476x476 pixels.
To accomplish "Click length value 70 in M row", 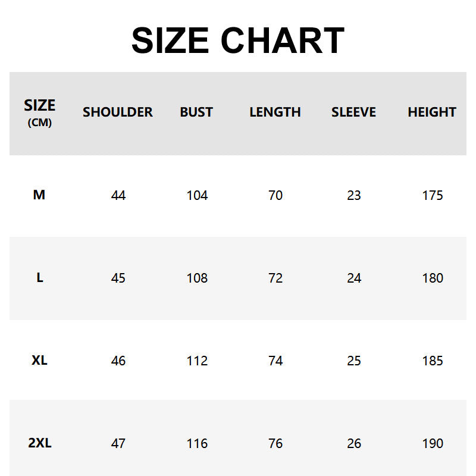I will tap(275, 195).
